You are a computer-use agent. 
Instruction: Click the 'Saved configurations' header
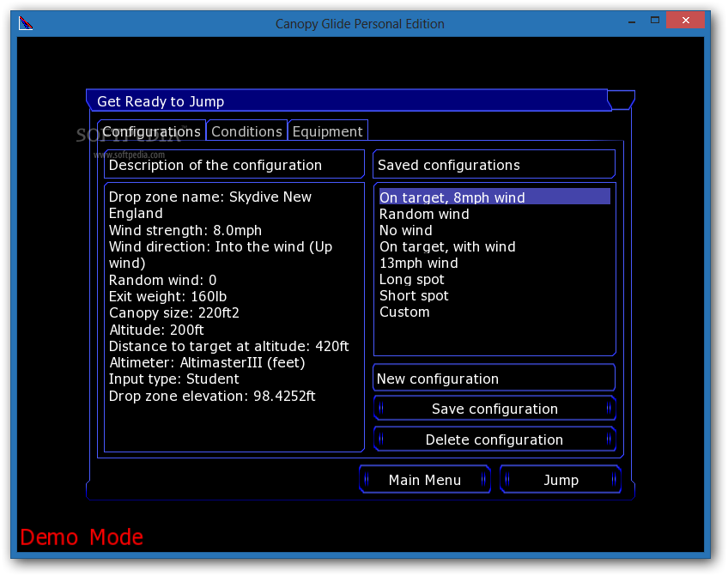(x=494, y=164)
